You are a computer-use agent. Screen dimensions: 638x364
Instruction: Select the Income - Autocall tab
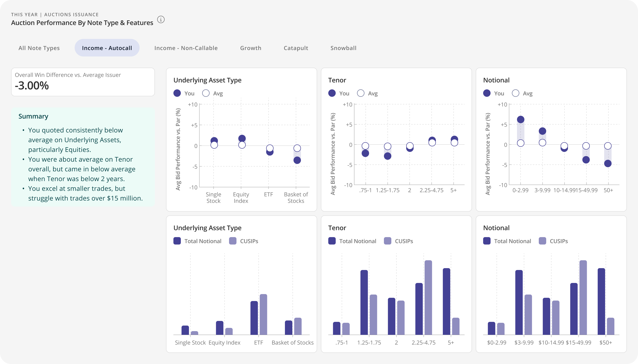click(107, 48)
